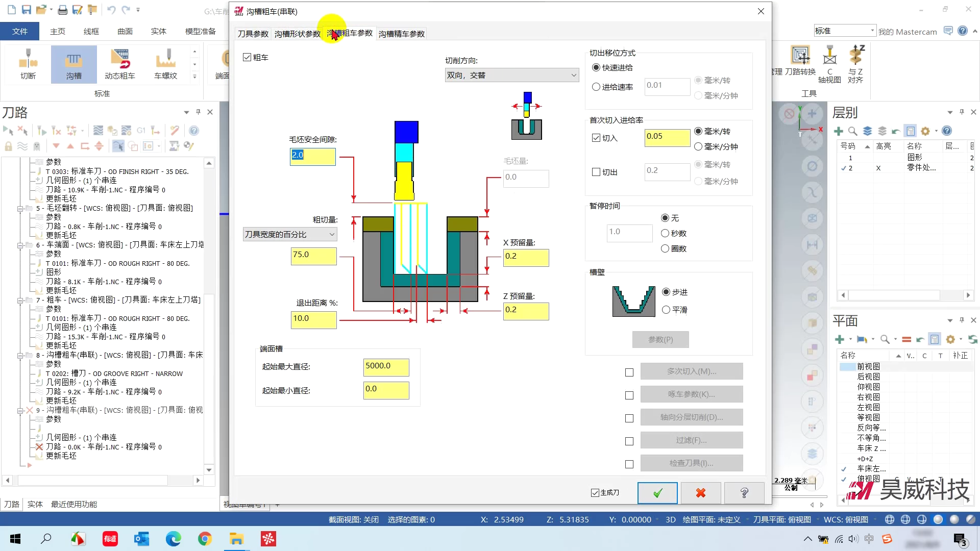The image size is (980, 551).
Task: Click the 毛坯安全间隙 input field
Action: point(312,156)
